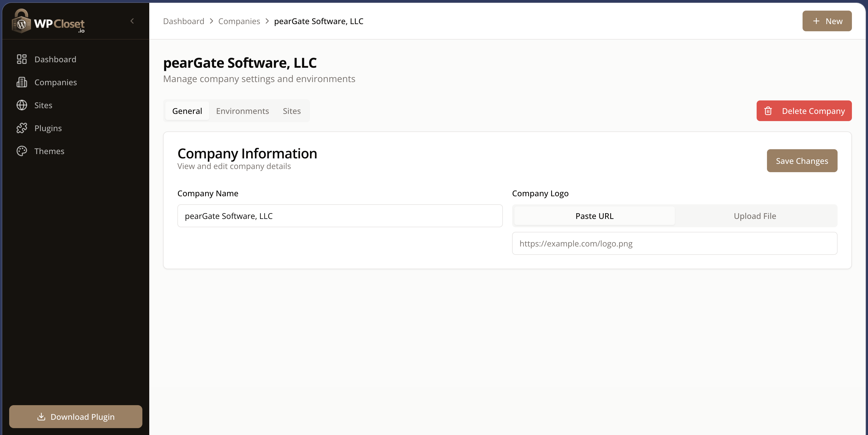Click the Themes palette icon
The width and height of the screenshot is (868, 435).
(x=22, y=151)
